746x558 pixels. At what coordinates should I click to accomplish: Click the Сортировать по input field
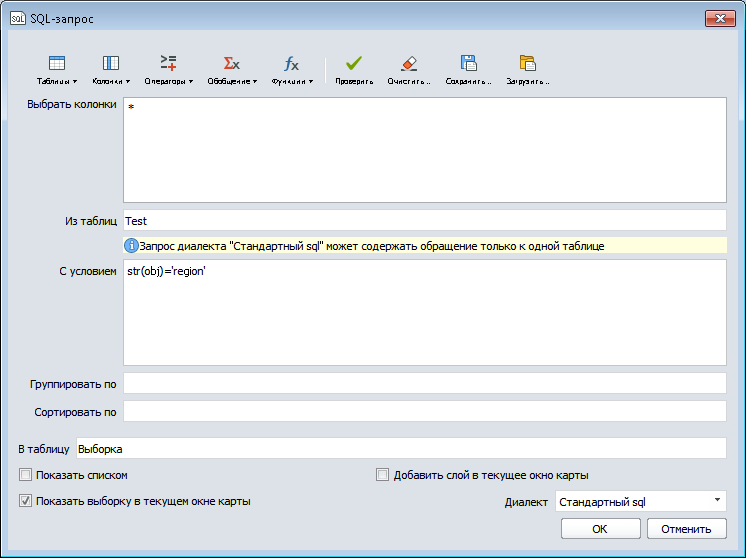coord(424,412)
